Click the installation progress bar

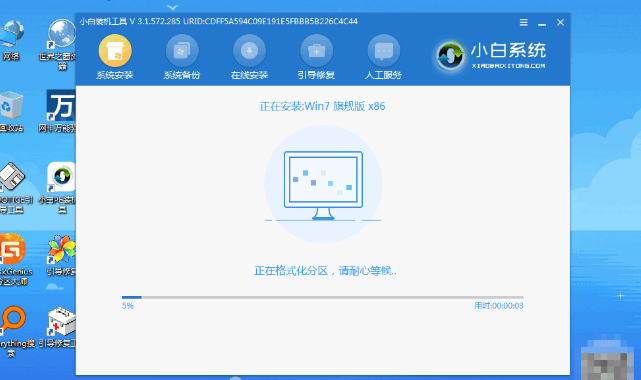click(x=323, y=297)
